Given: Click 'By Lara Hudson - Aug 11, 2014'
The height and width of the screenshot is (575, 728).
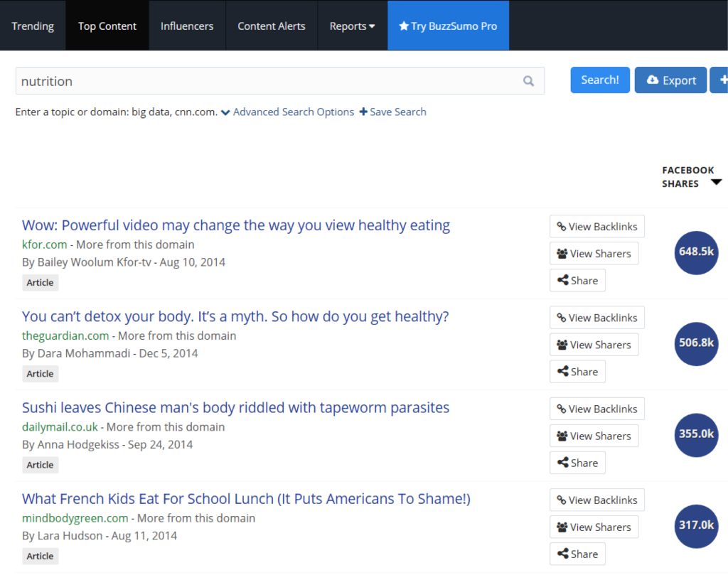Looking at the screenshot, I should point(100,536).
